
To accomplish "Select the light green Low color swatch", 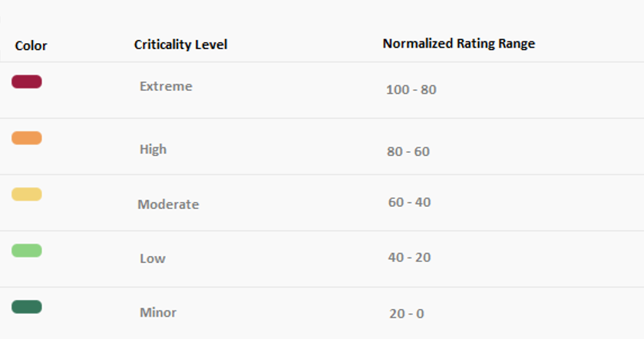I will tap(27, 251).
